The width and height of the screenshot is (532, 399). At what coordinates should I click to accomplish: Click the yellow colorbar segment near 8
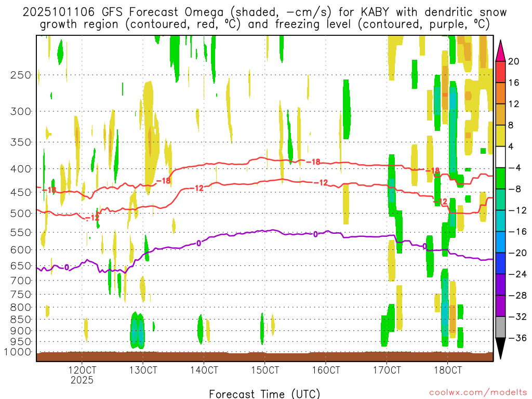tap(500, 136)
